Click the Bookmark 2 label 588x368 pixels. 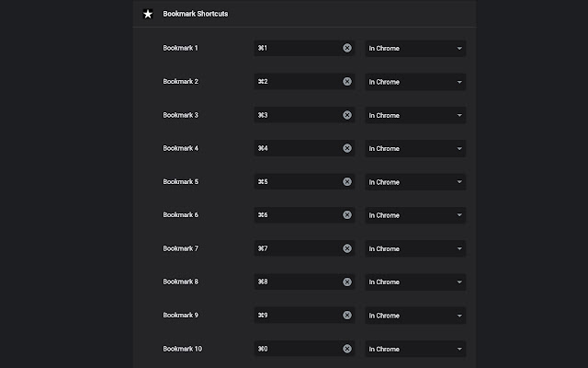180,82
